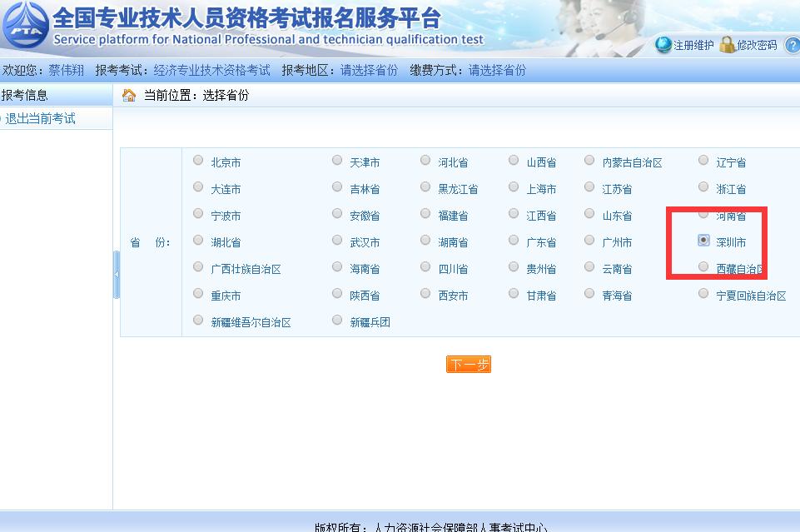Click the orange 下一步 button
This screenshot has width=800, height=532.
click(467, 364)
